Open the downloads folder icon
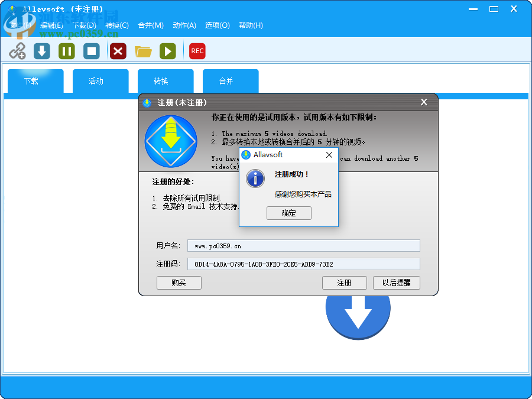532x399 pixels. 143,51
